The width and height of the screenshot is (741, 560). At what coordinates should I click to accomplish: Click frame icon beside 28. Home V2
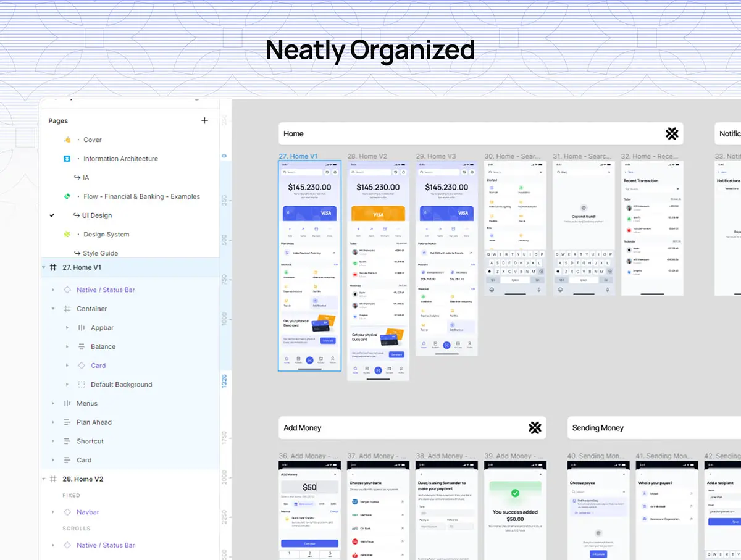[x=53, y=479]
